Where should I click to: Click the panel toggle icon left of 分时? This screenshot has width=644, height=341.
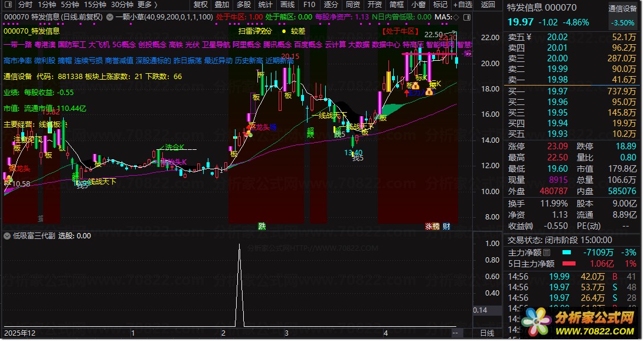8,5
